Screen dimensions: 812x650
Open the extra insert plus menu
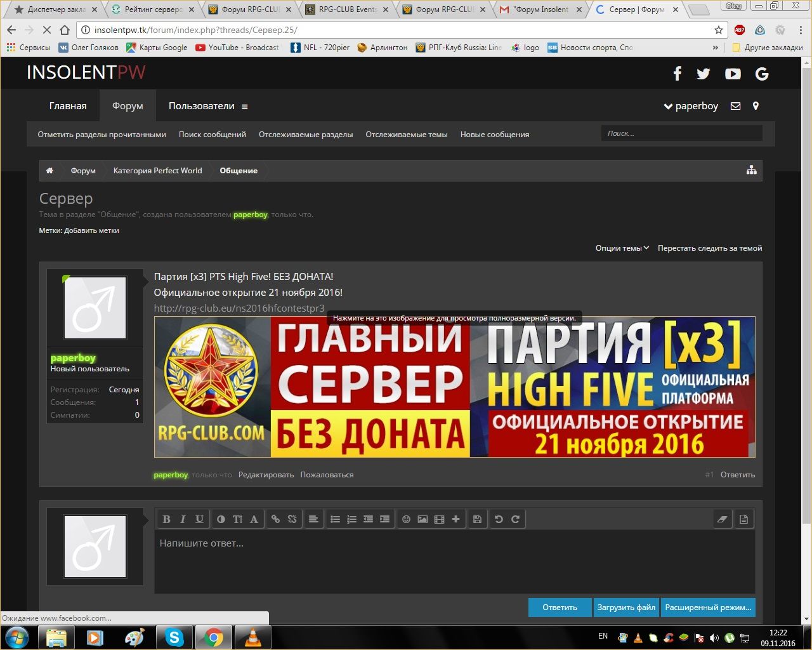point(455,519)
